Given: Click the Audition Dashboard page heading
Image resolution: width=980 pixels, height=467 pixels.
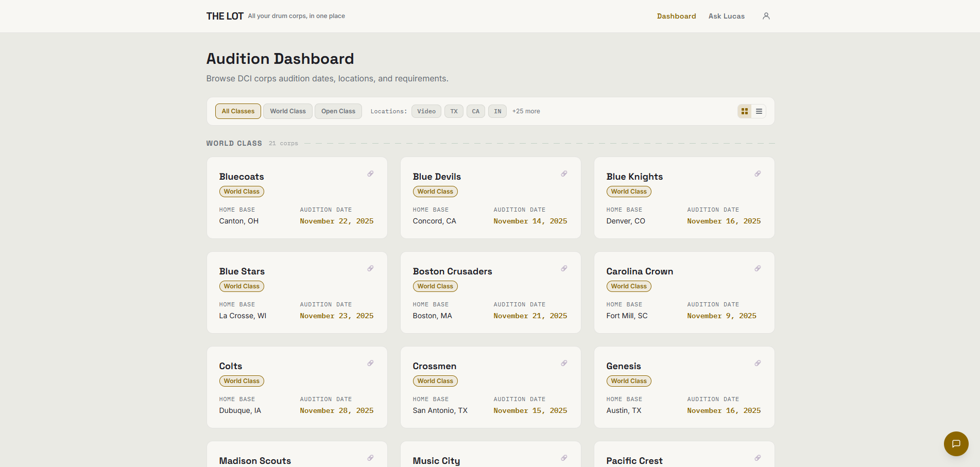Looking at the screenshot, I should (x=280, y=59).
